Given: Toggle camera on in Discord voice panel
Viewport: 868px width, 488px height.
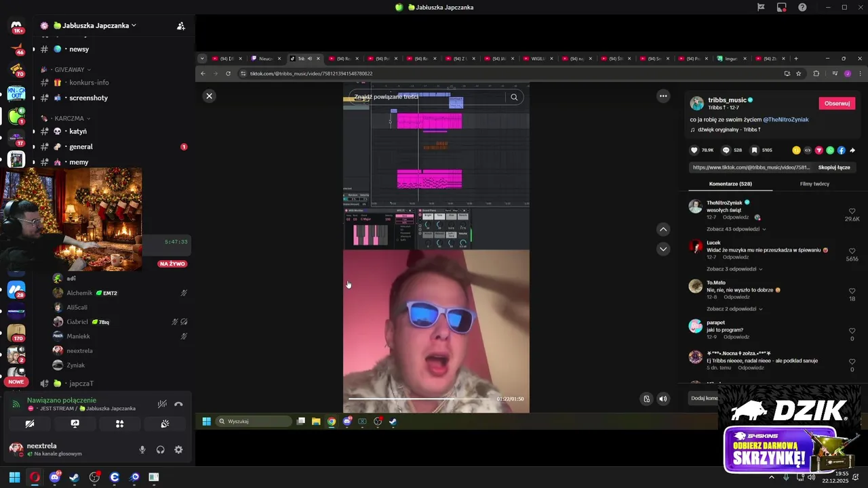Looking at the screenshot, I should [x=30, y=424].
